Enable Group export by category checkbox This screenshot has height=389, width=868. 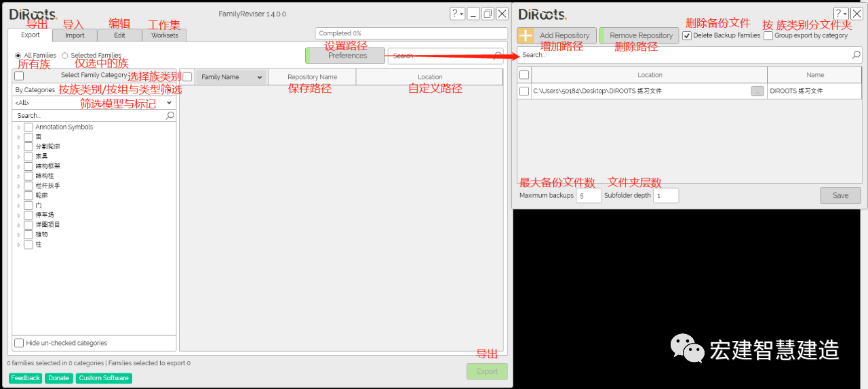pos(768,35)
